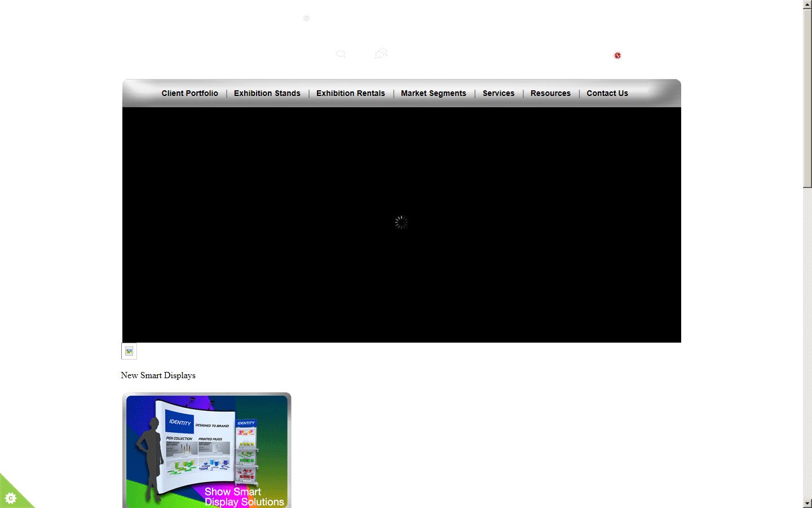Screen dimensions: 812x508
Task: Click the New Smart Displays heading
Action: point(158,375)
